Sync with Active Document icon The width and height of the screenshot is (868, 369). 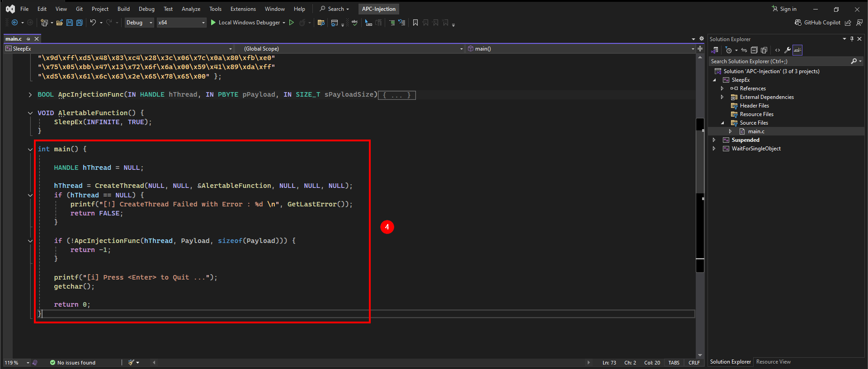pyautogui.click(x=744, y=50)
